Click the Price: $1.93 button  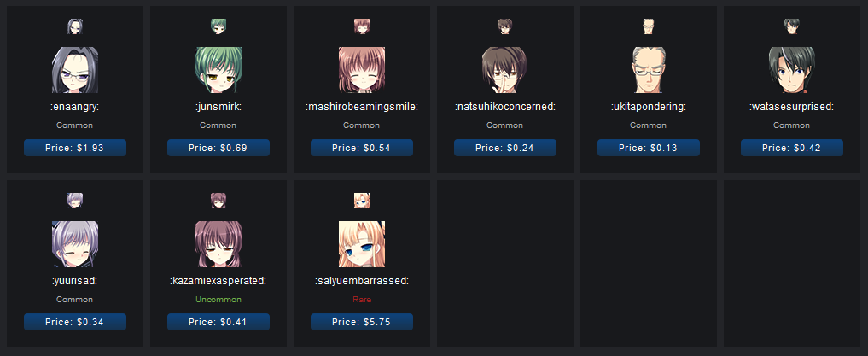coord(75,148)
